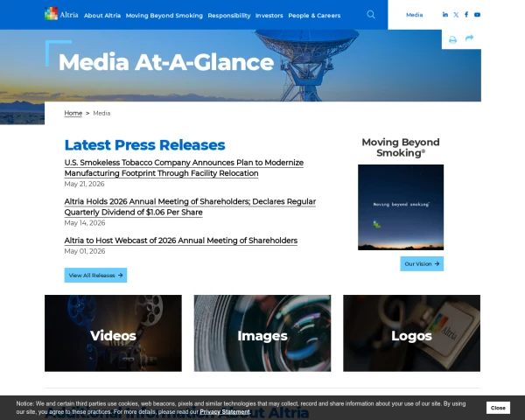The image size is (525, 420).
Task: Open U.S. Smokeless Tobacco Company press release
Action: coord(184,168)
